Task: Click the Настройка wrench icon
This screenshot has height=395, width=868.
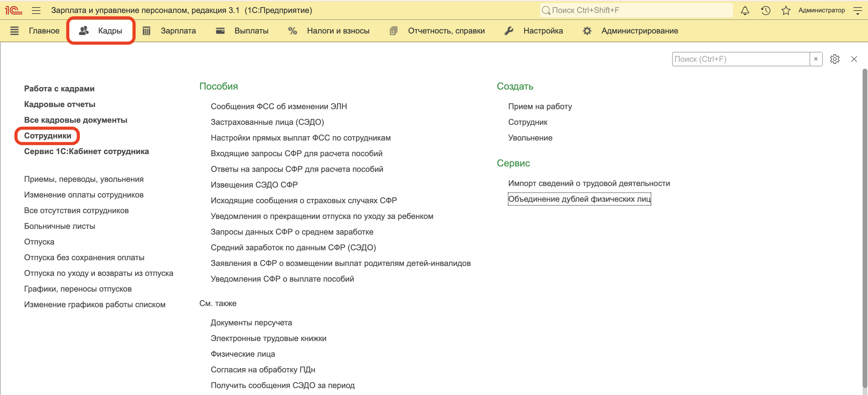Action: (x=508, y=31)
